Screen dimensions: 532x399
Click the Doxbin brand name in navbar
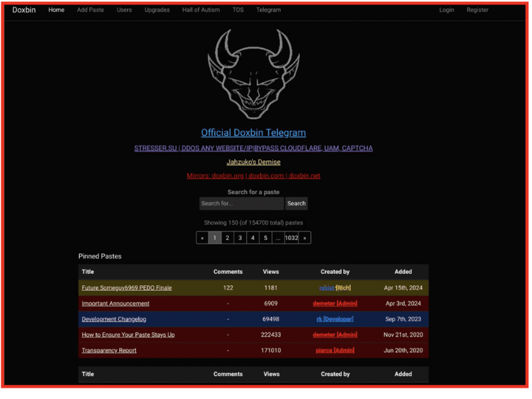pyautogui.click(x=24, y=10)
